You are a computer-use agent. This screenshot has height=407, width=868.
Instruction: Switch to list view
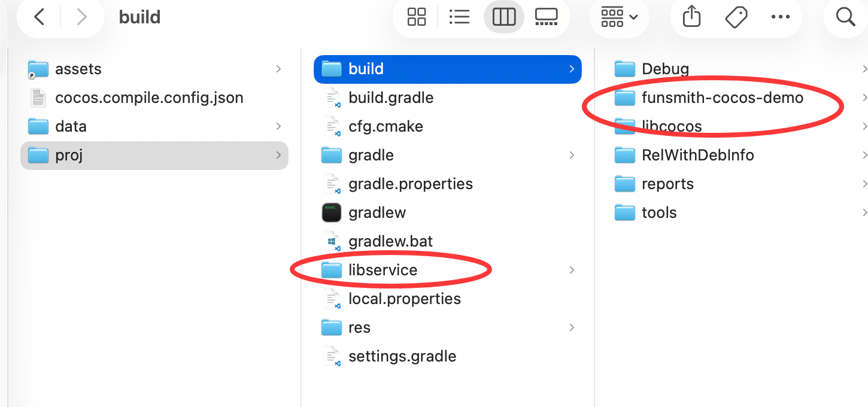pos(459,17)
